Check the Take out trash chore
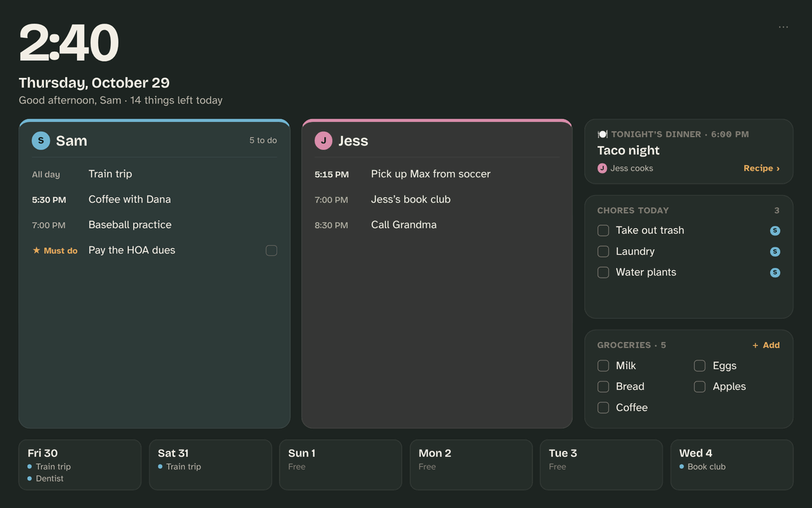This screenshot has width=812, height=508. (x=603, y=230)
